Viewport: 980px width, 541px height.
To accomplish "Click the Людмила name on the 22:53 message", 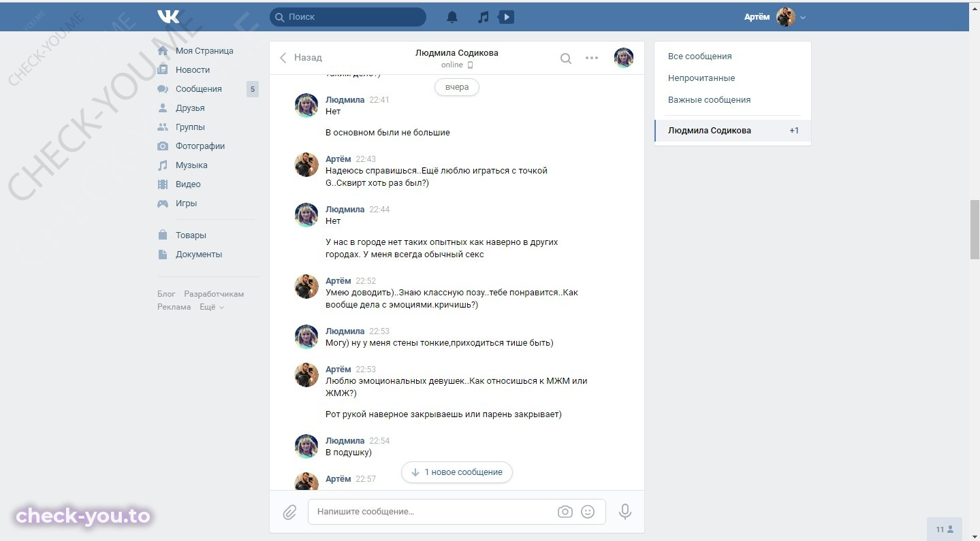I will tap(345, 331).
